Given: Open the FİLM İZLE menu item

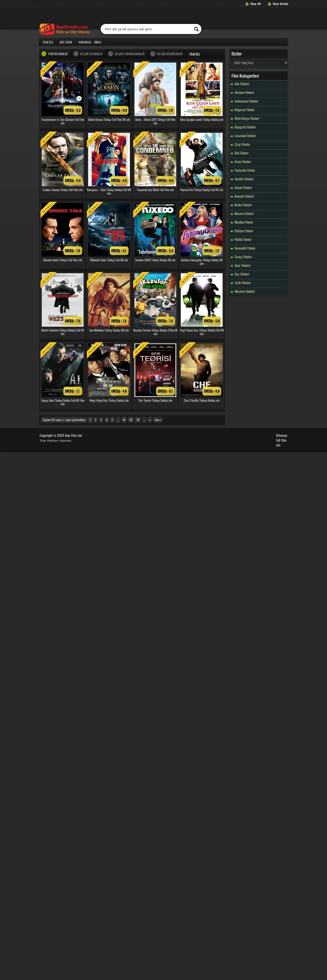Looking at the screenshot, I should pos(48,42).
